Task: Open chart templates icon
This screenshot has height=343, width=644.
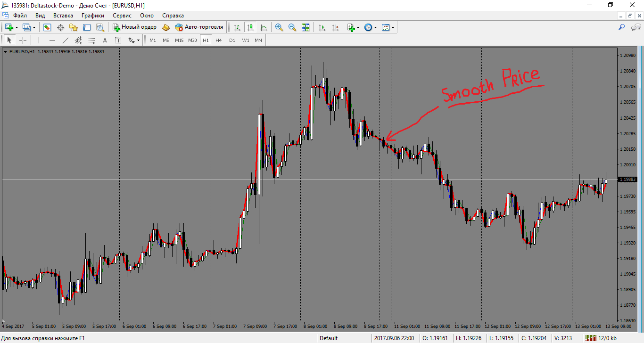Action: click(386, 27)
